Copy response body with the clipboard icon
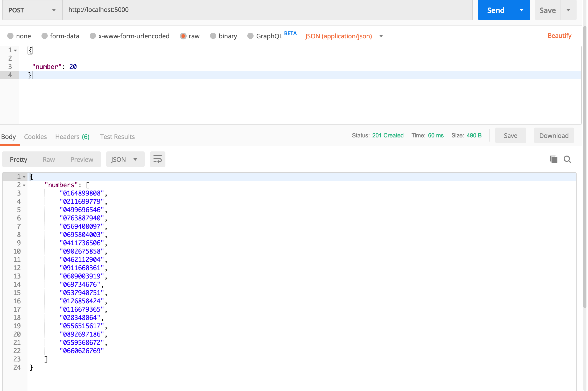Viewport: 588px width, 391px height. coord(554,159)
